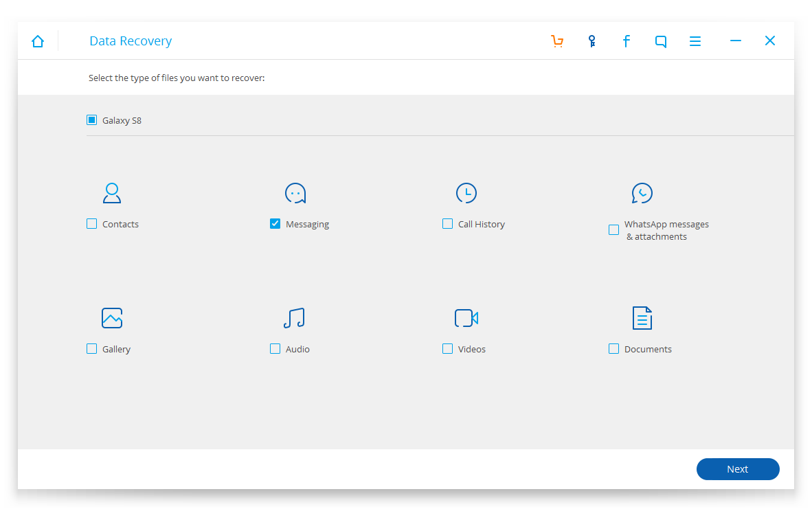
Task: Open the shopping cart purchase icon
Action: click(557, 41)
